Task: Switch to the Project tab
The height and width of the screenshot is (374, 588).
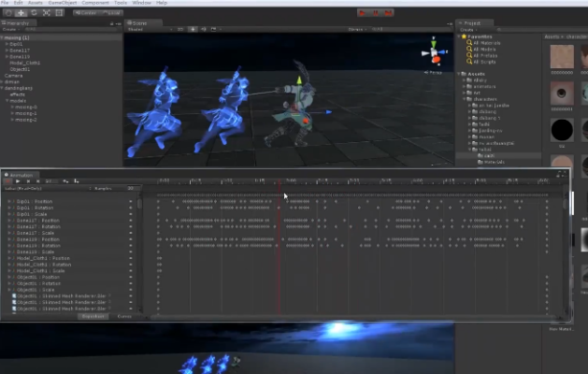Action: pyautogui.click(x=474, y=23)
